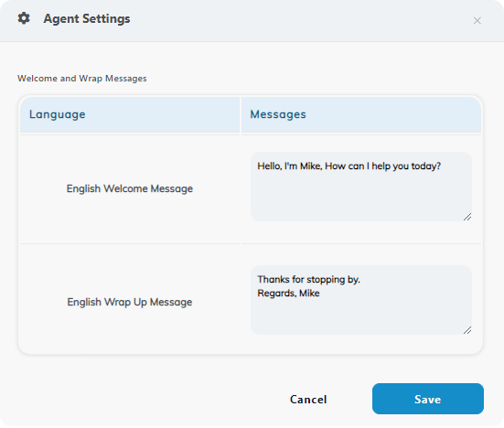Click the gear icon beside Agent Settings

click(24, 18)
